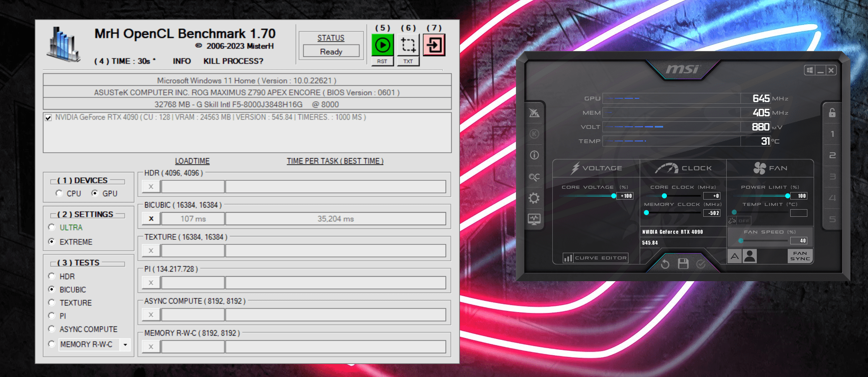Viewport: 868px width, 377px height.
Task: Clear the ASYNC COMPUTE result X button
Action: click(151, 315)
